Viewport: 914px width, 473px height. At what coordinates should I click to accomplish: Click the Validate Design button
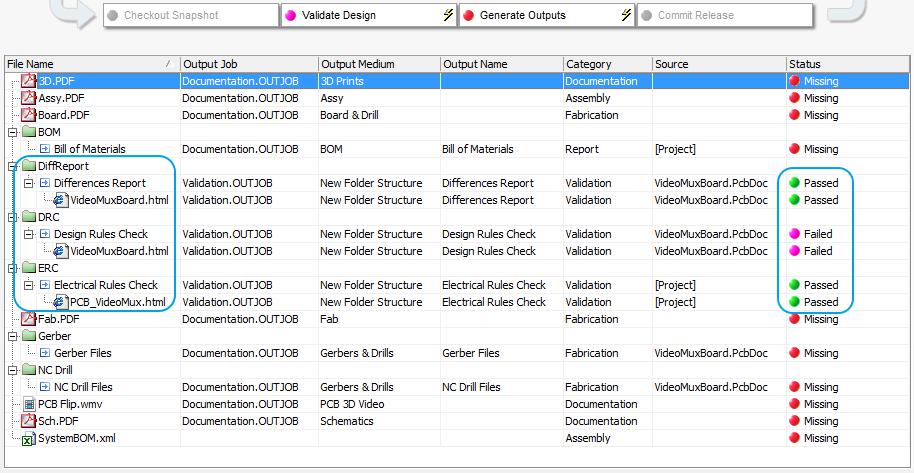(x=366, y=16)
